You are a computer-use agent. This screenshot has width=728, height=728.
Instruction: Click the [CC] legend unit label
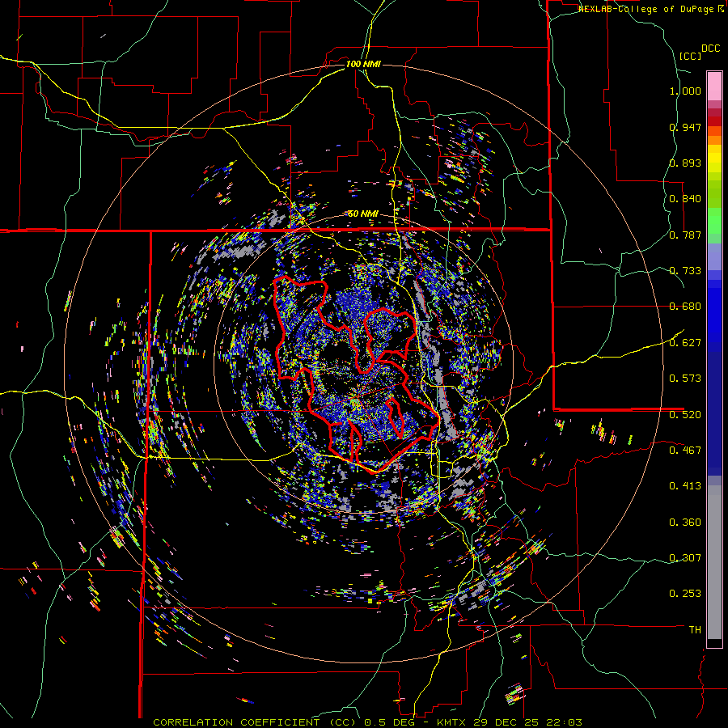pos(690,56)
